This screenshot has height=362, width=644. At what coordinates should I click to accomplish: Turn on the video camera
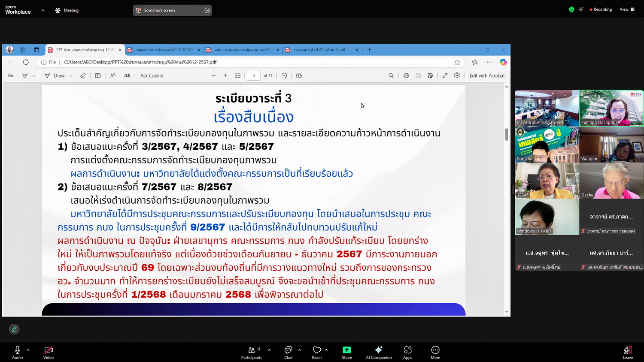(49, 352)
